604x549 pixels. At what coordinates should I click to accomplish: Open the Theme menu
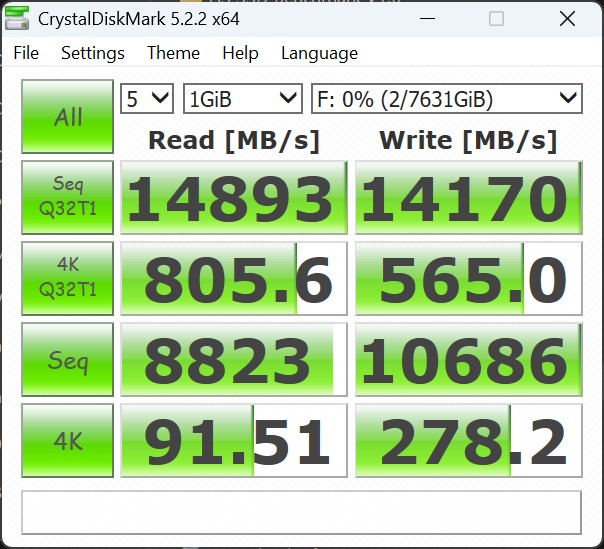[173, 53]
